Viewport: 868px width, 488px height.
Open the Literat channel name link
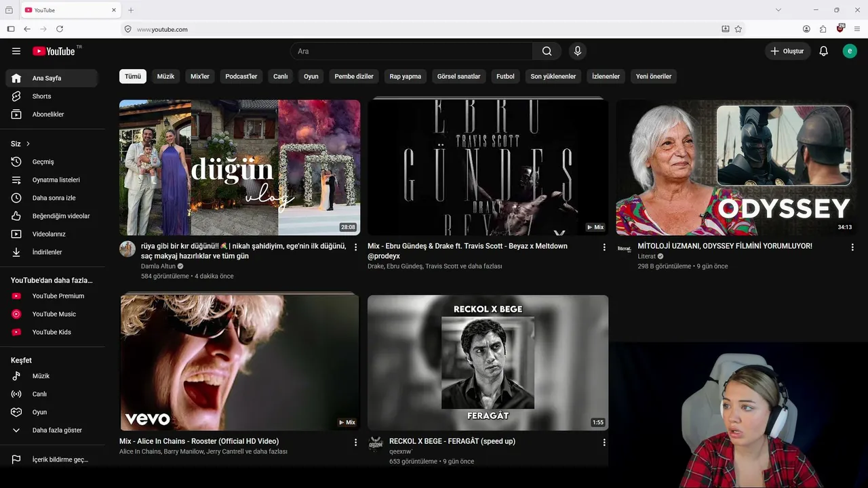[x=647, y=257]
